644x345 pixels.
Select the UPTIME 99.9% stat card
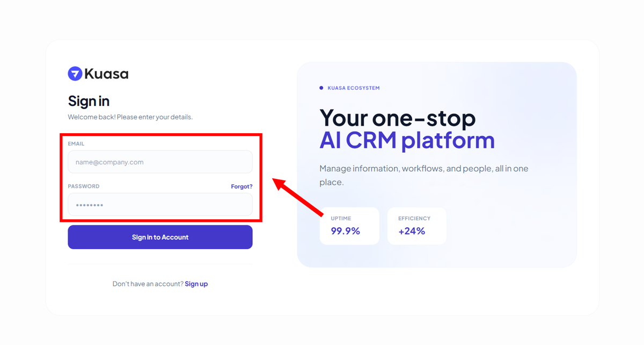(x=349, y=226)
